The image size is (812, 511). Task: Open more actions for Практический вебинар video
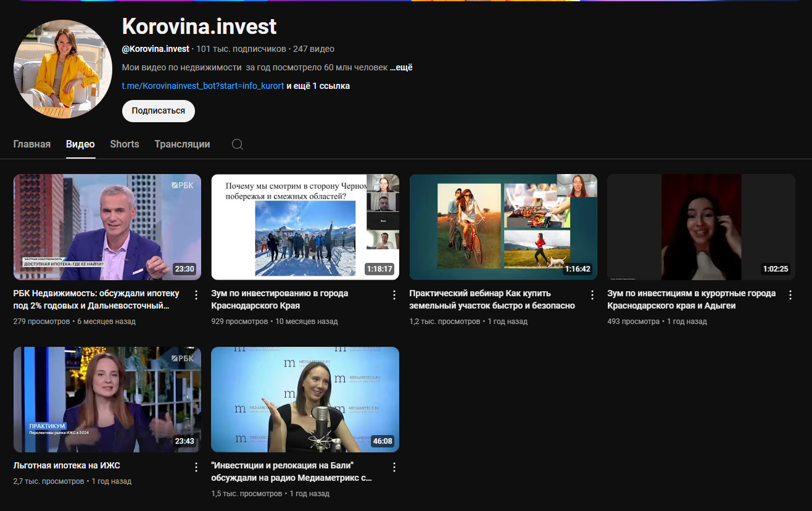click(592, 295)
